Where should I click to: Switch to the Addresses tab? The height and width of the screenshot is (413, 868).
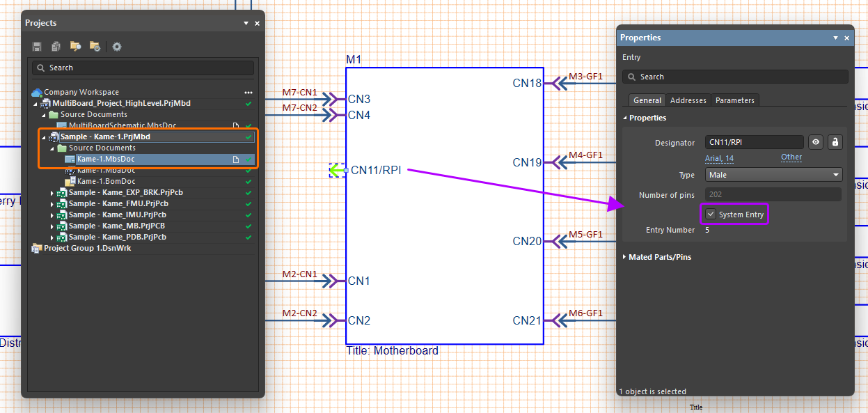click(688, 100)
